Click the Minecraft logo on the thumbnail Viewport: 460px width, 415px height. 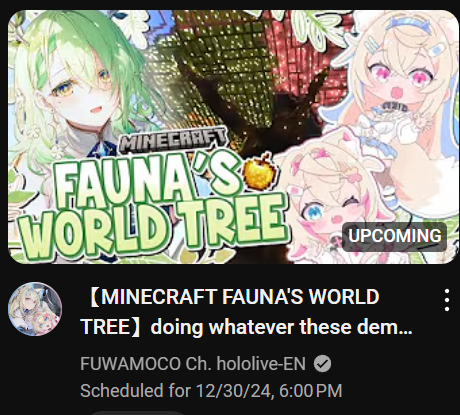coord(172,140)
